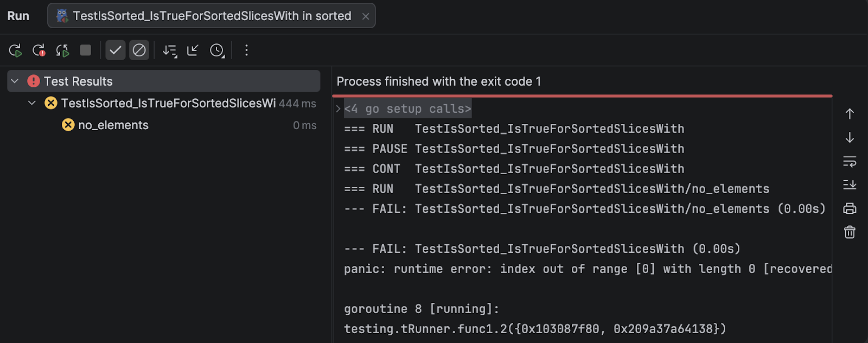Toggle Show Passed checkmark filter

(115, 50)
